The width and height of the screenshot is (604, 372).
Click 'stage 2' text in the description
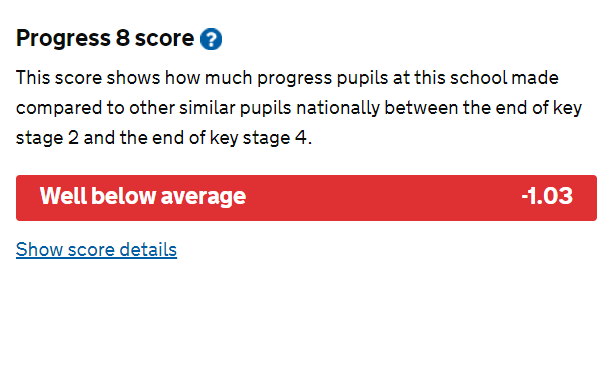47,139
